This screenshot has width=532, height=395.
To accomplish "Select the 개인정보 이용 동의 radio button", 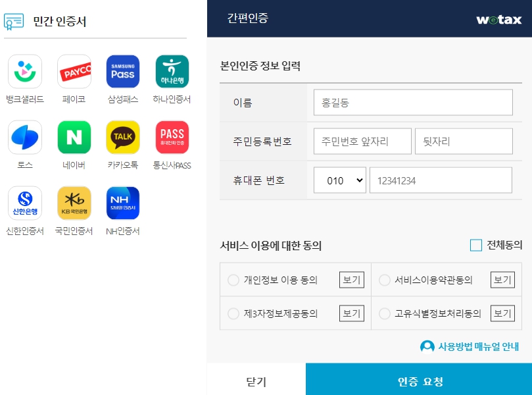I will click(x=233, y=279).
